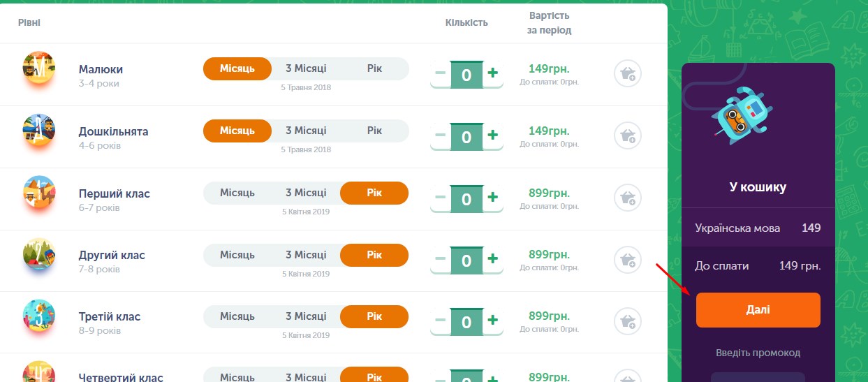Click the Другий клас level avatar icon
Screen dimensions: 868x382
(38, 256)
